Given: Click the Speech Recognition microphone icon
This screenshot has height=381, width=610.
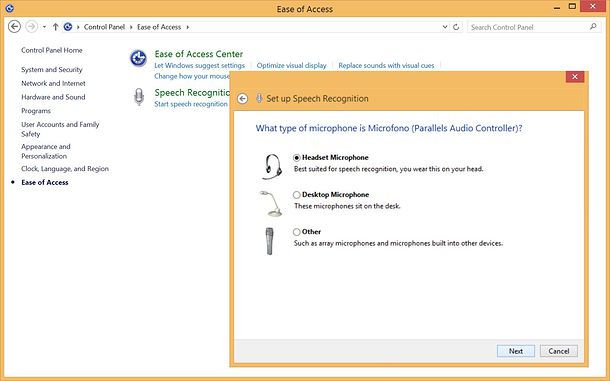Looking at the screenshot, I should point(139,97).
